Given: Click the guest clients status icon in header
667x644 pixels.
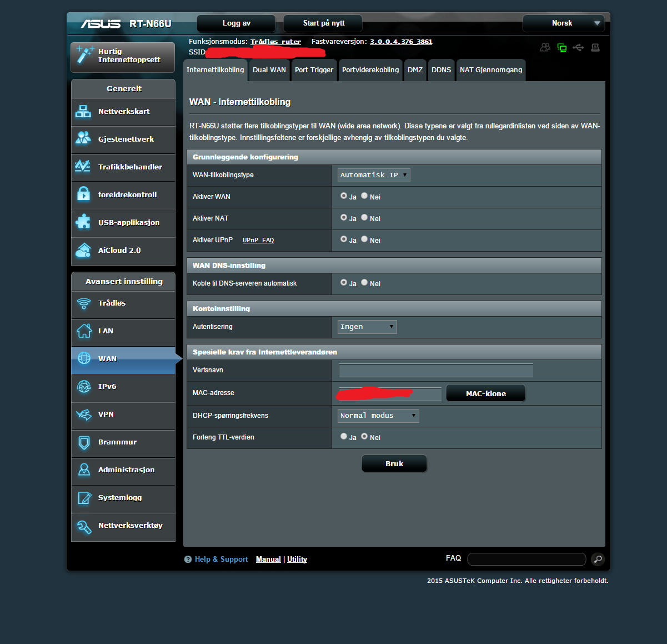Looking at the screenshot, I should click(545, 48).
